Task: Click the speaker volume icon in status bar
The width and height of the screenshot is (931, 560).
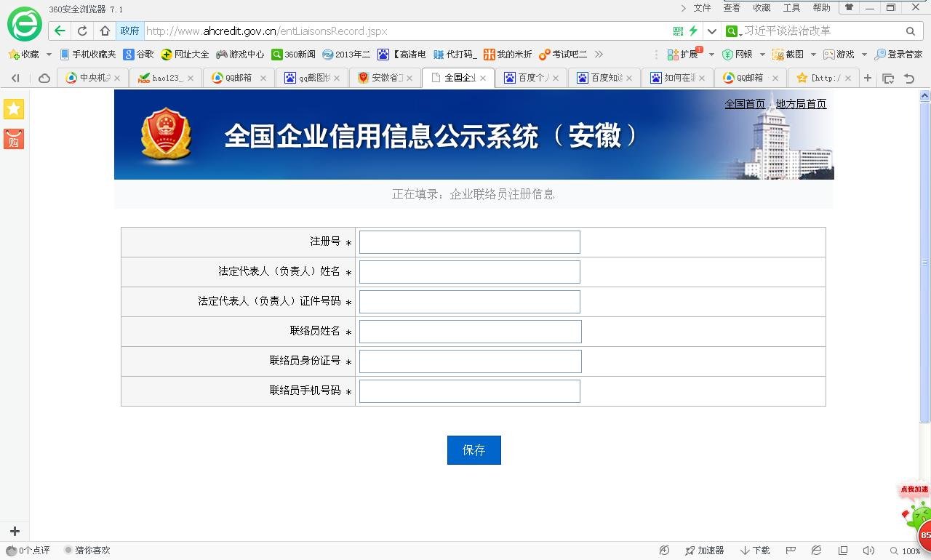Action: pos(869,551)
